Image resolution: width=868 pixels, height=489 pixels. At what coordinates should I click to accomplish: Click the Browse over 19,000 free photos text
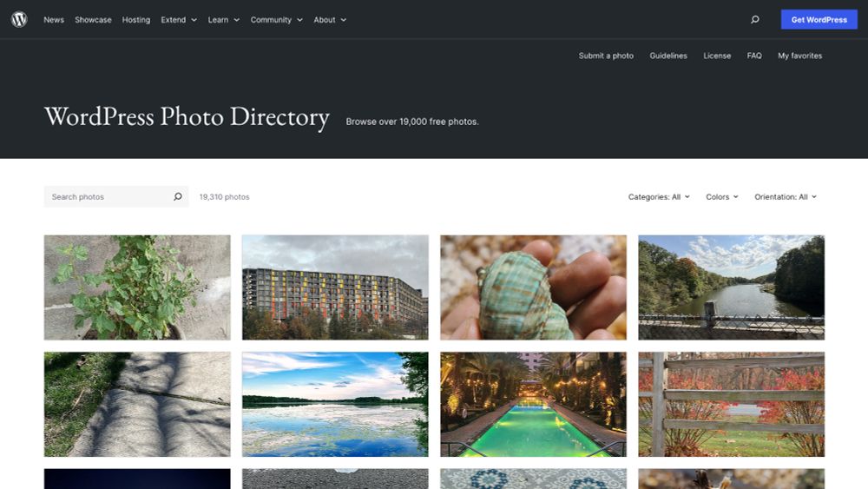(x=411, y=122)
